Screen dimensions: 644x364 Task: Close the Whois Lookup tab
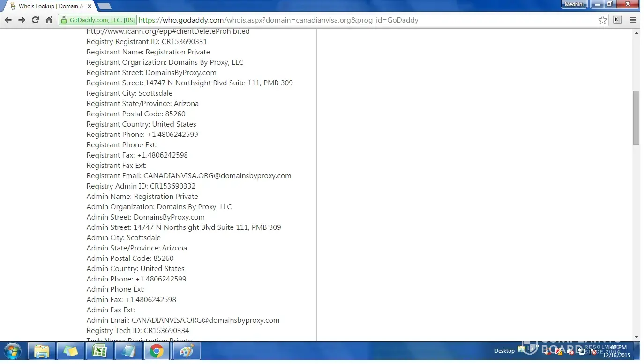(x=90, y=6)
